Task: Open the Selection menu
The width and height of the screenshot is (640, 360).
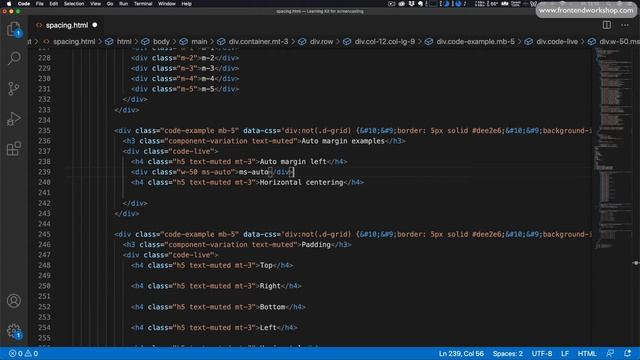Action: (x=74, y=4)
